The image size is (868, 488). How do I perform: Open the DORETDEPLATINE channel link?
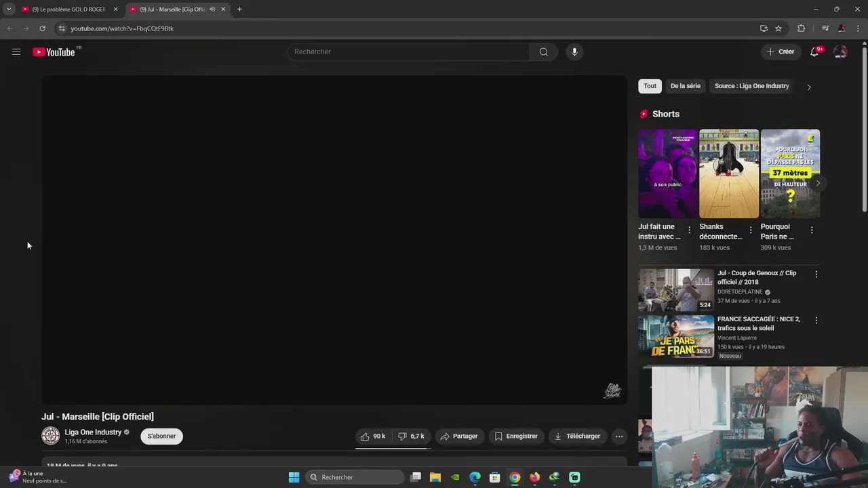pyautogui.click(x=740, y=292)
